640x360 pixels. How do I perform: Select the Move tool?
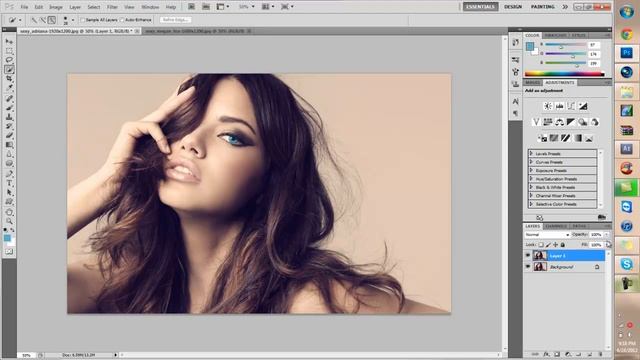tap(9, 42)
